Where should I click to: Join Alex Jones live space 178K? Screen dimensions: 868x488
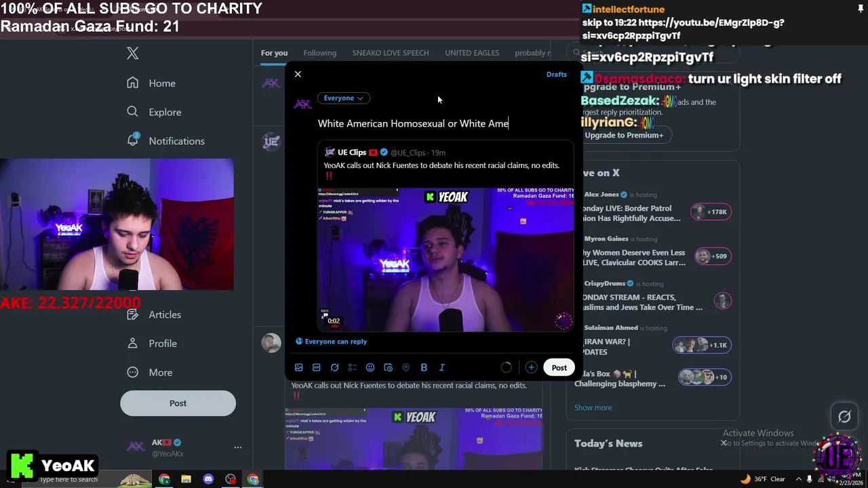click(x=711, y=212)
